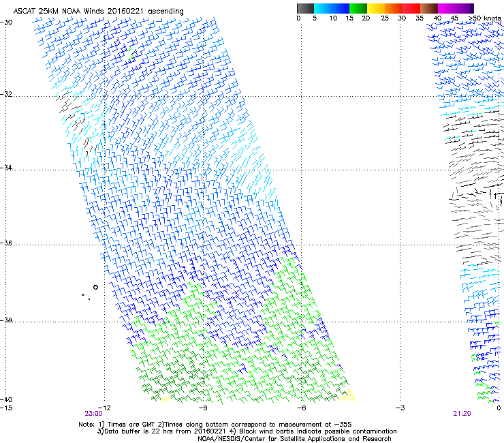Click the cyan-to-blue 5–15 knot legend gradient
This screenshot has width=504, height=443.
[x=332, y=8]
